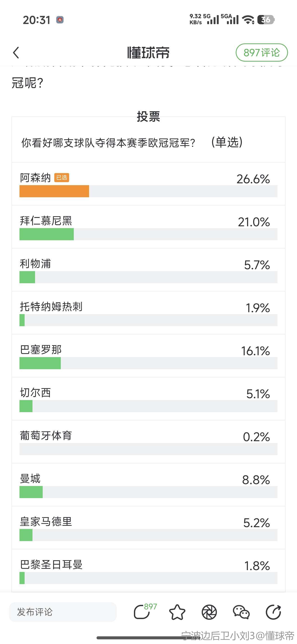Tap the app notification icon in status bar
Viewport: 297px width, 644px height.
(x=60, y=20)
